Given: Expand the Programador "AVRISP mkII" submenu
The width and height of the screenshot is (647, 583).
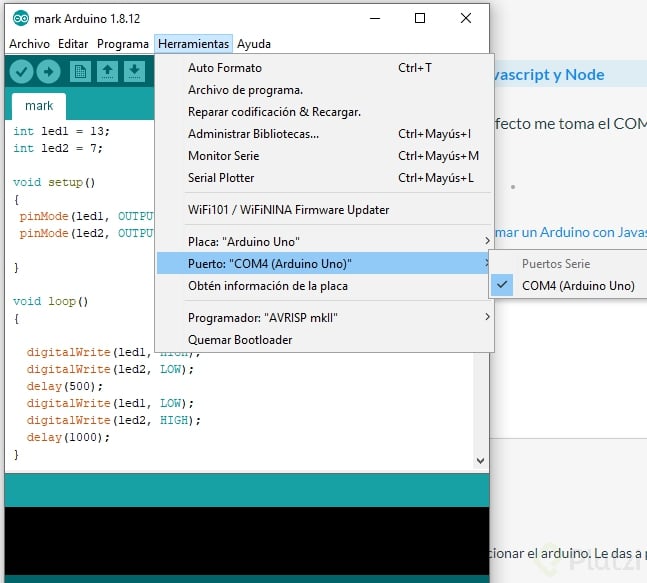Looking at the screenshot, I should point(325,318).
